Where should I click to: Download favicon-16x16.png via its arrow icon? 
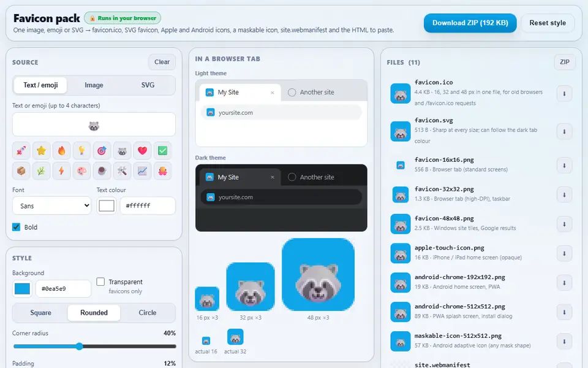point(564,165)
